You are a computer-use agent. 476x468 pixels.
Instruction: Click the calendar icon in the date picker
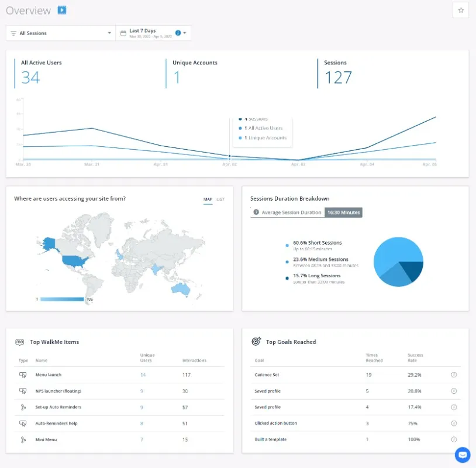(122, 32)
